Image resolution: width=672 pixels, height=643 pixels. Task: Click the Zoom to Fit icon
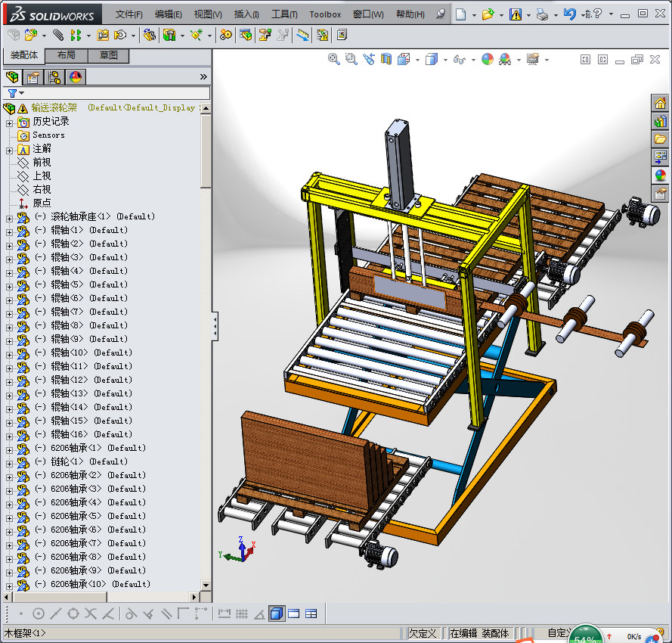[x=333, y=59]
